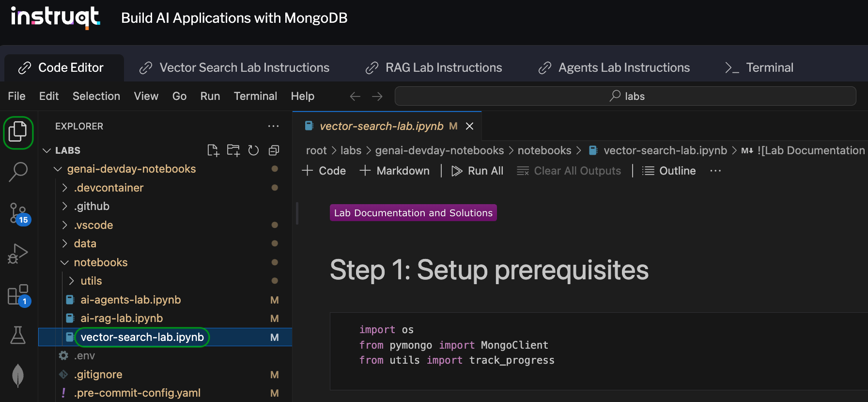The height and width of the screenshot is (402, 868).
Task: Refresh the Explorer file tree
Action: pos(253,150)
